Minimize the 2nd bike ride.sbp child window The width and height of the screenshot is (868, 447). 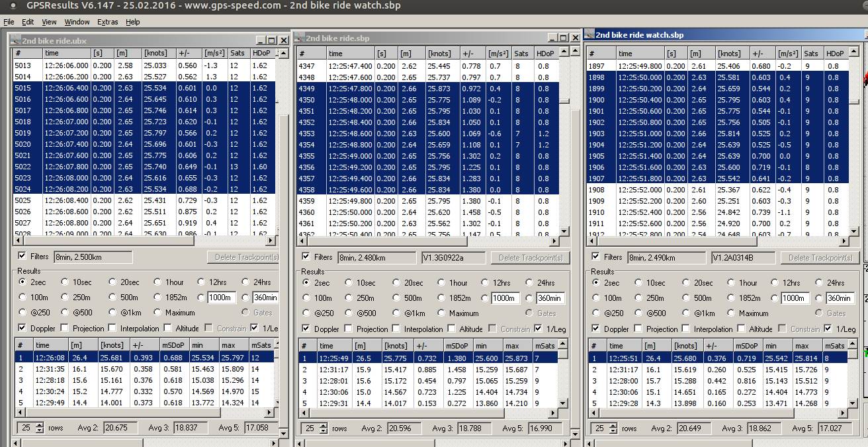pos(552,38)
